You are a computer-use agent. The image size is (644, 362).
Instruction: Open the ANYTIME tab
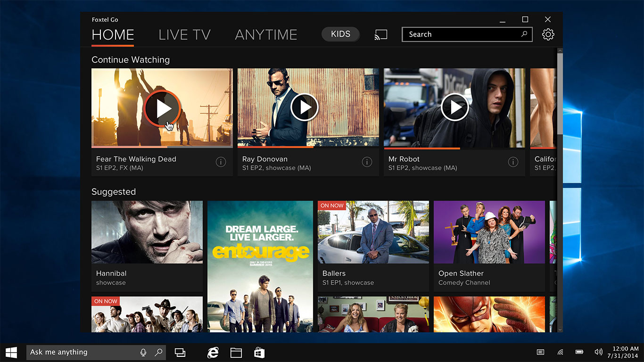(x=266, y=35)
